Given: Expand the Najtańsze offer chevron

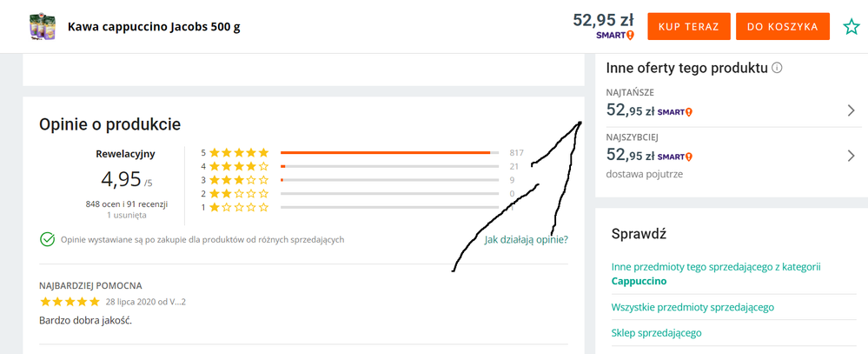Looking at the screenshot, I should click(x=851, y=110).
